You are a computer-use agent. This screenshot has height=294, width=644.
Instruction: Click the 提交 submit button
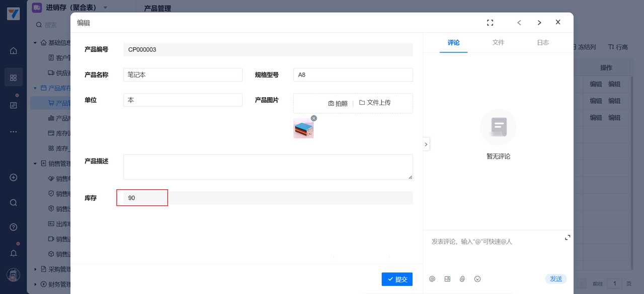coord(397,279)
